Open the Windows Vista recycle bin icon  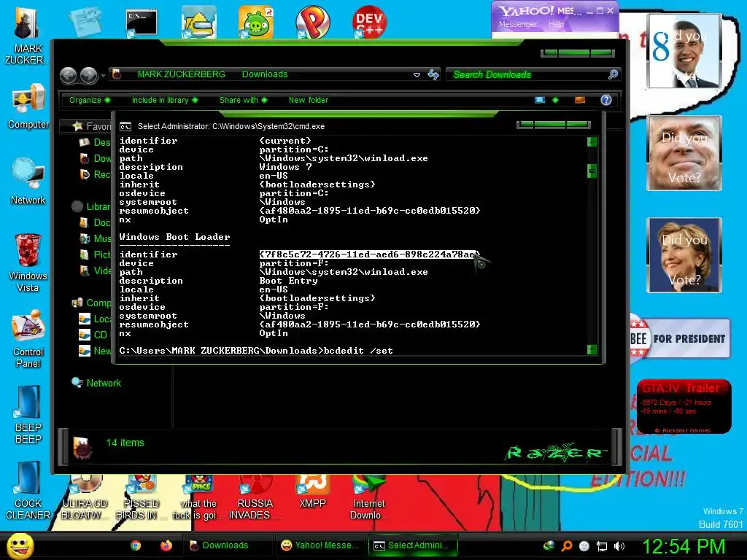pos(28,262)
